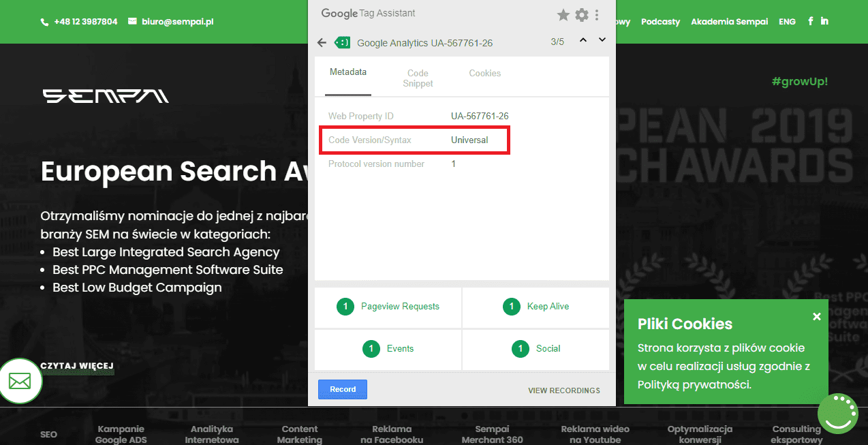Click CZYTAJ WIĘCEJ link

(x=77, y=366)
